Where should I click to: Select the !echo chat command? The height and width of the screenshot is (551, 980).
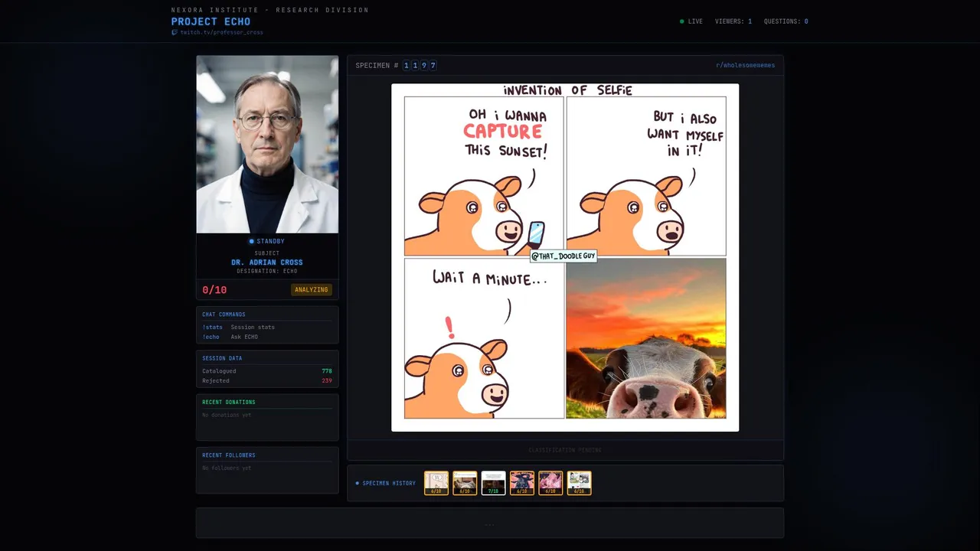[x=211, y=337]
